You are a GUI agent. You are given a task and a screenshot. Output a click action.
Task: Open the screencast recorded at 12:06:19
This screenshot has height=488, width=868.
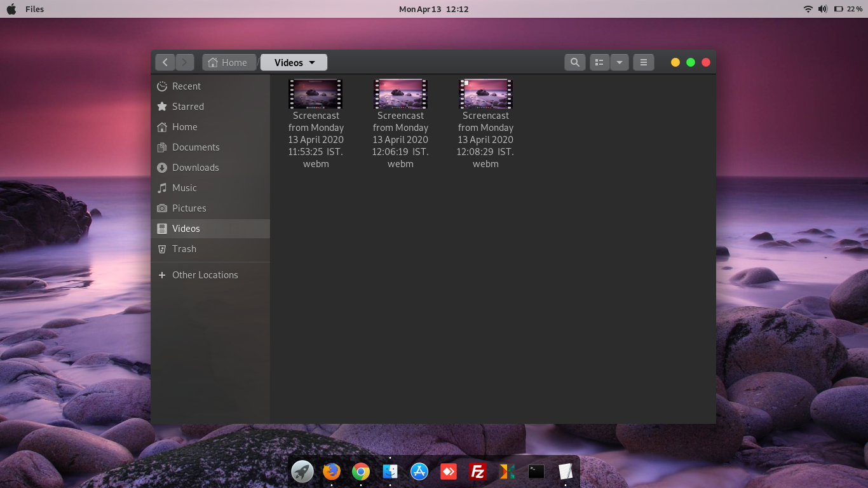pos(400,93)
